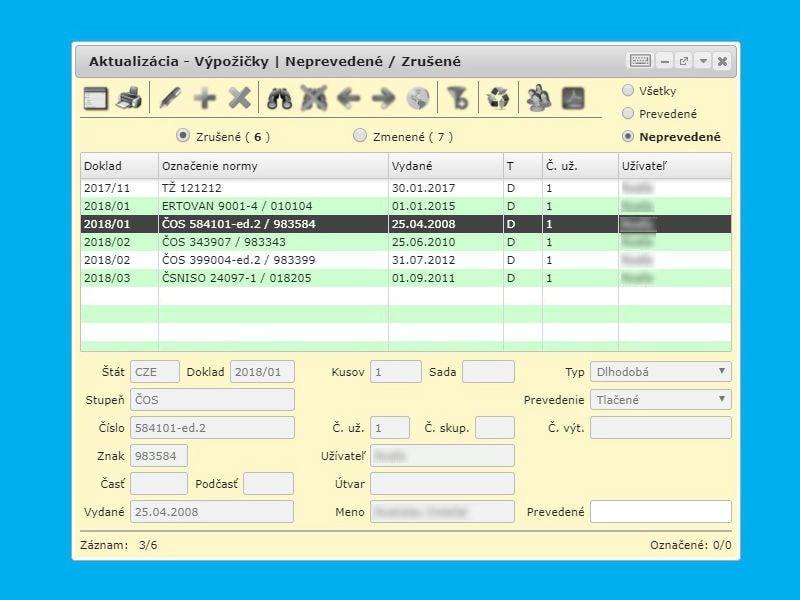800x600 pixels.
Task: Click the Znak field with 983584
Action: point(159,456)
